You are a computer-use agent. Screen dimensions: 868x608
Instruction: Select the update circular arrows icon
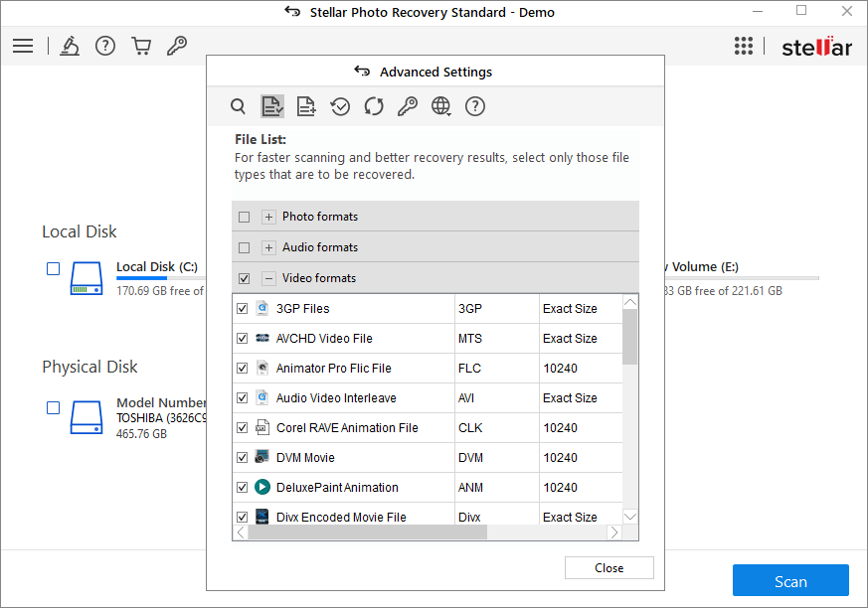click(374, 106)
